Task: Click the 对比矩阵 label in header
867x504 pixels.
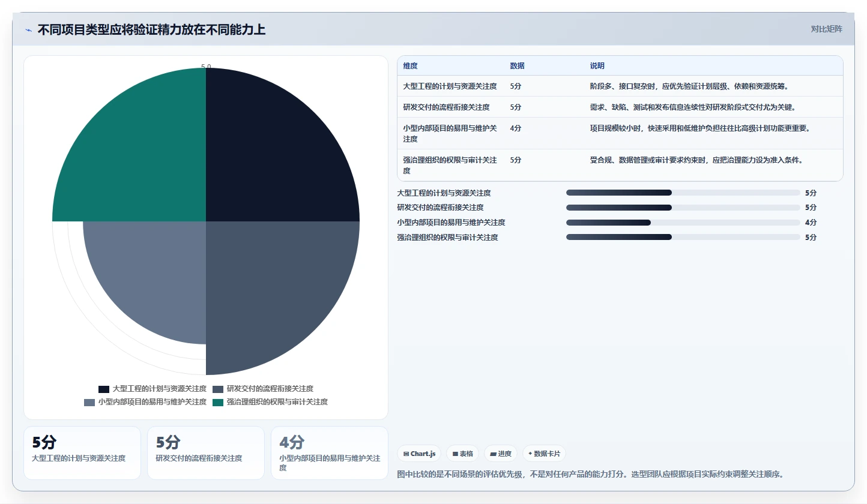Action: [x=826, y=29]
